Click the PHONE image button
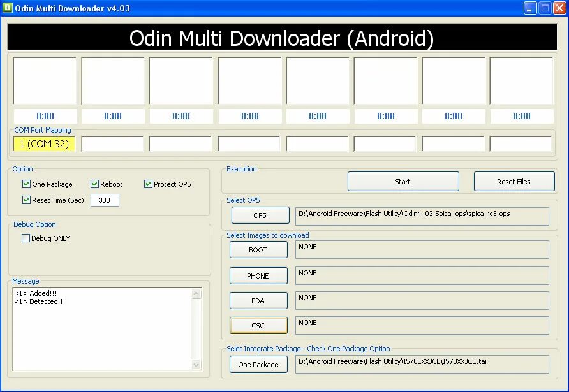Screen dimensions: 569x392 point(258,276)
